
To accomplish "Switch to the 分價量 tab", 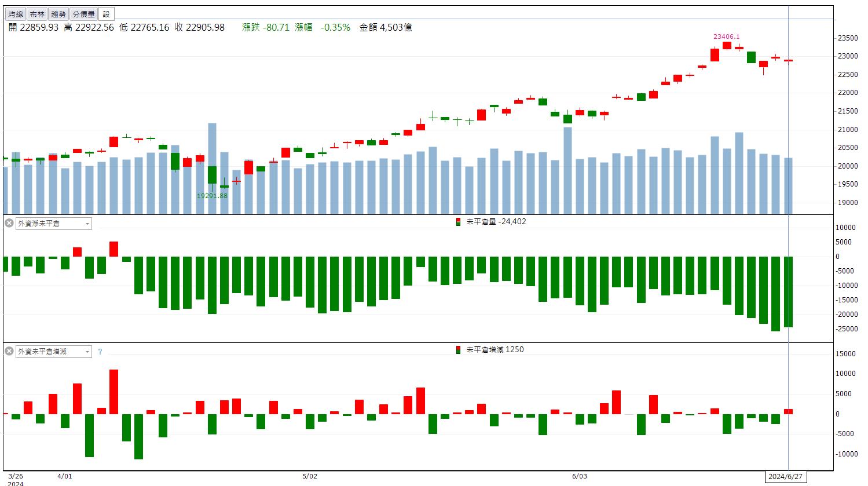I will coord(83,14).
